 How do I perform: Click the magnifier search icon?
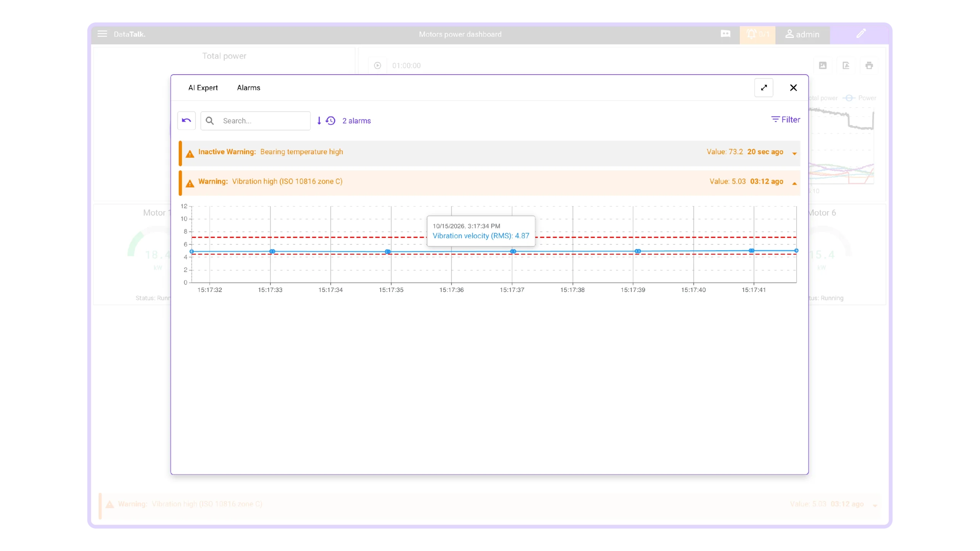point(210,121)
